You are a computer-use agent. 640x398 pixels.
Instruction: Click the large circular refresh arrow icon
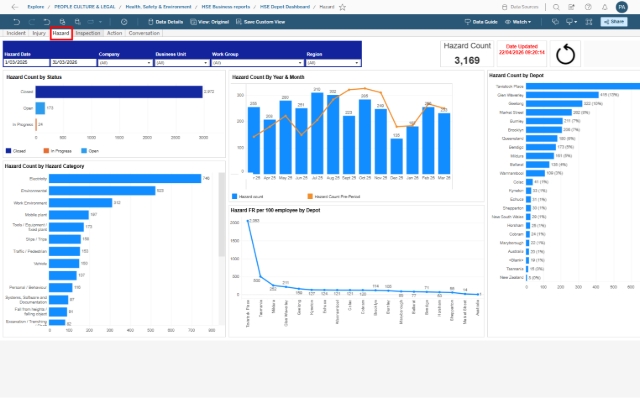click(565, 54)
